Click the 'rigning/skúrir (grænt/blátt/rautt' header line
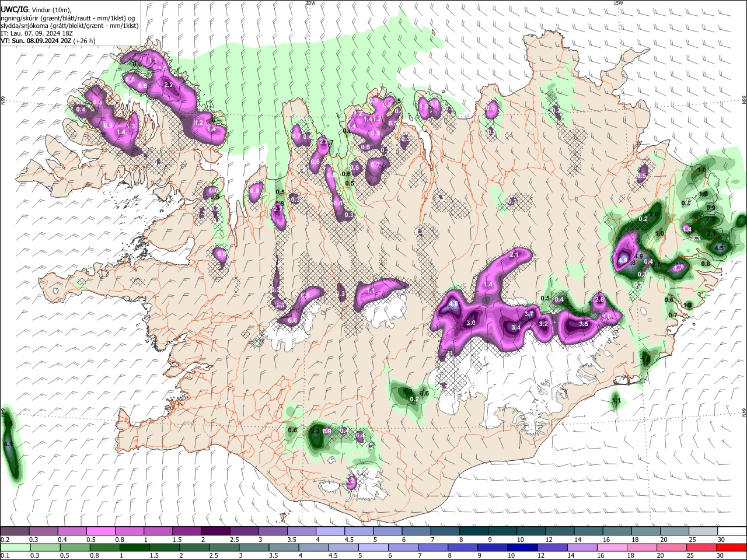Image resolution: width=747 pixels, height=560 pixels. click(x=68, y=18)
